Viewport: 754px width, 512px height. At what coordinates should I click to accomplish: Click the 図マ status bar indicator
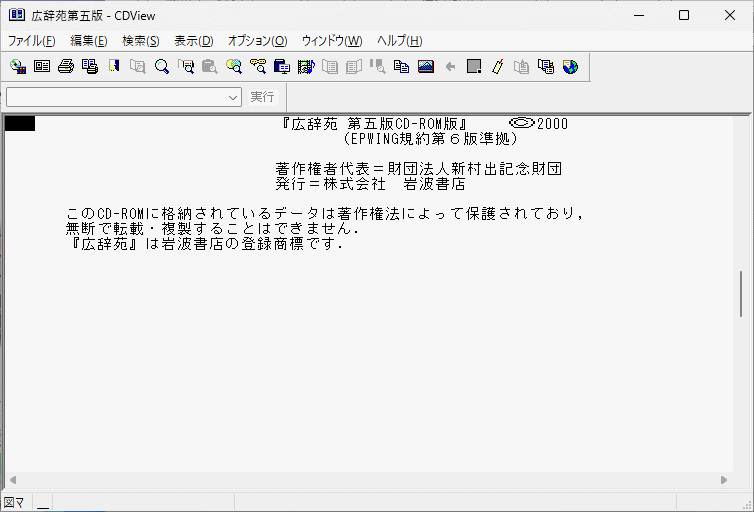14,503
